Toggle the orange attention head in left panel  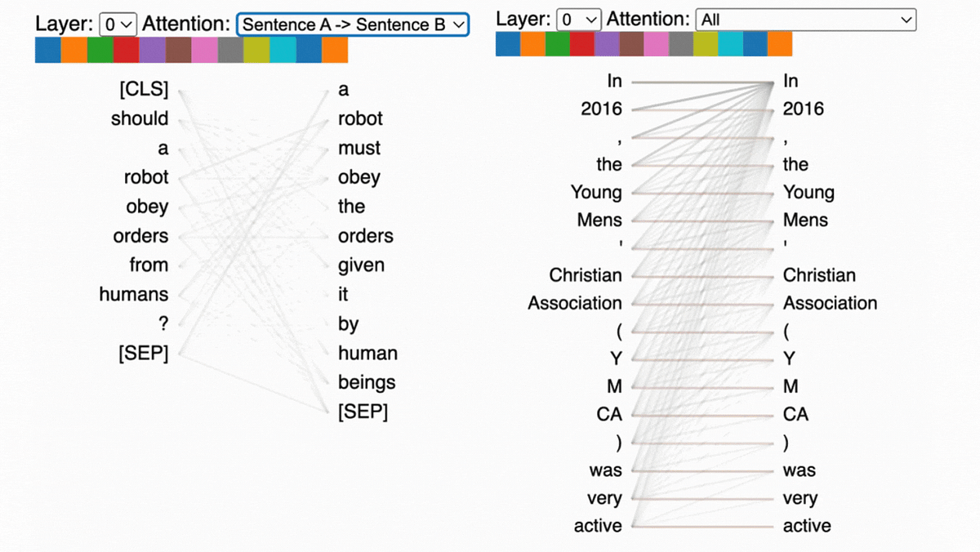click(73, 49)
